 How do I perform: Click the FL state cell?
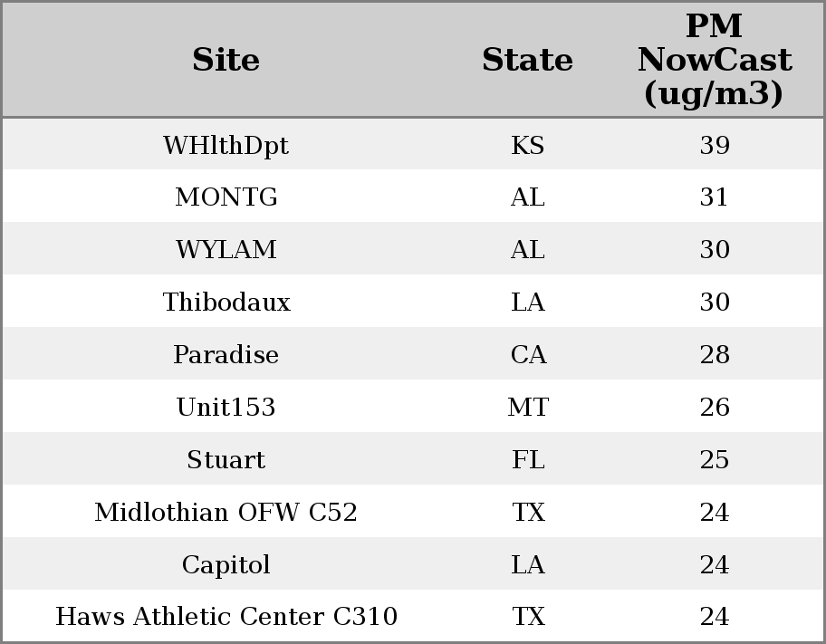pos(527,460)
